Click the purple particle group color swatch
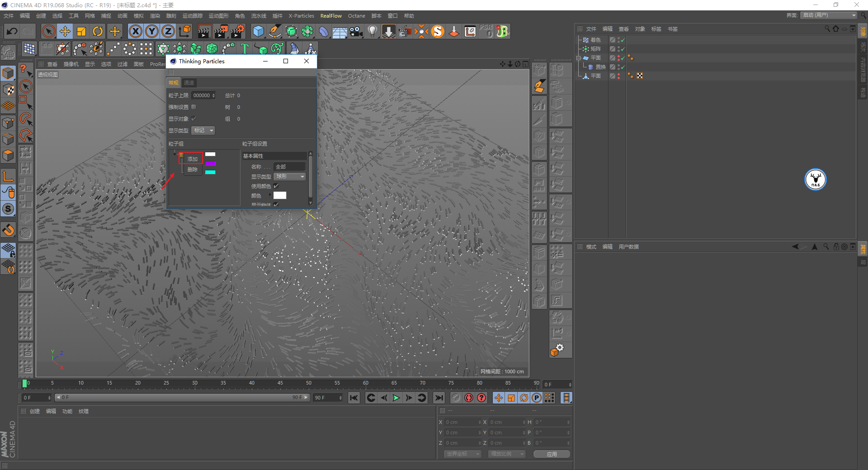 click(x=210, y=163)
